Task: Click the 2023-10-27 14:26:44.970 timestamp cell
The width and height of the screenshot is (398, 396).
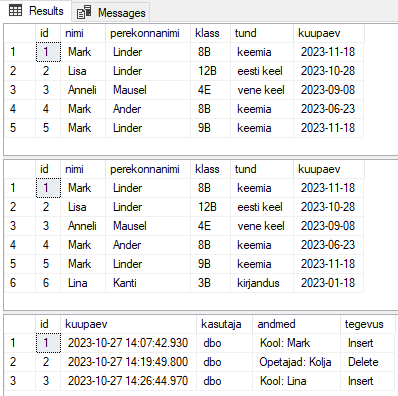Action: 129,381
